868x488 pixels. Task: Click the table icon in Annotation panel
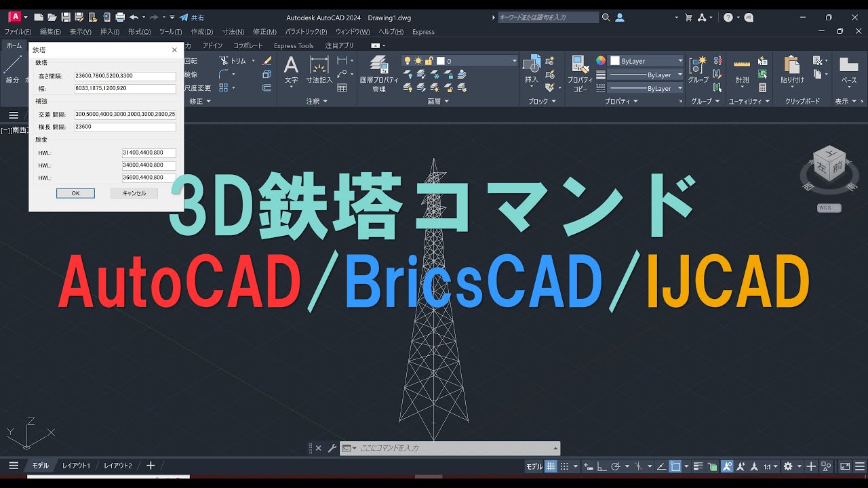342,87
